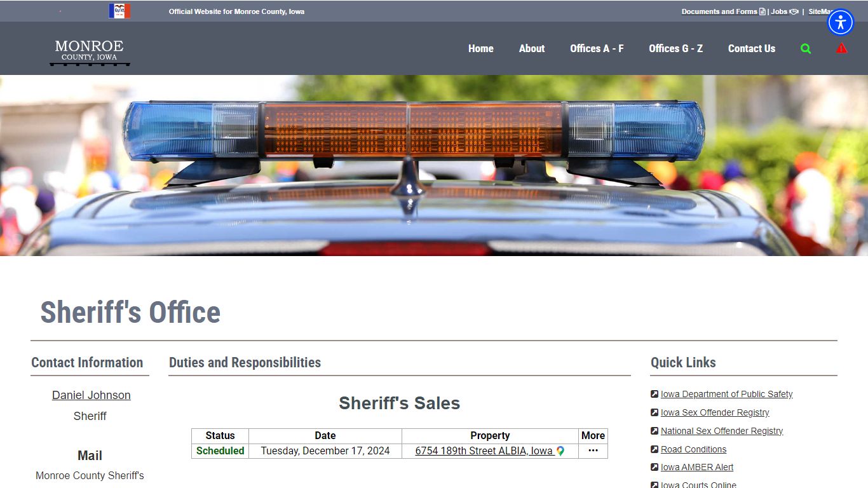The width and height of the screenshot is (868, 488).
Task: Expand the Offices G - Z menu
Action: [675, 48]
